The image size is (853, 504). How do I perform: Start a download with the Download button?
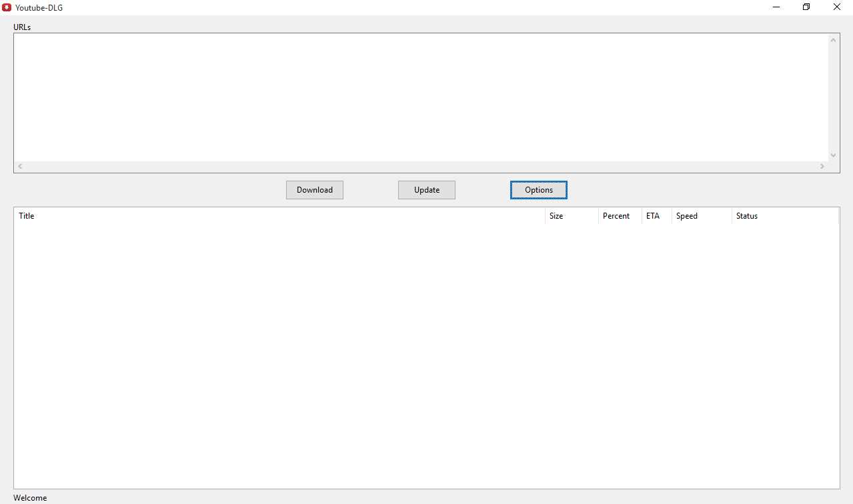(314, 190)
